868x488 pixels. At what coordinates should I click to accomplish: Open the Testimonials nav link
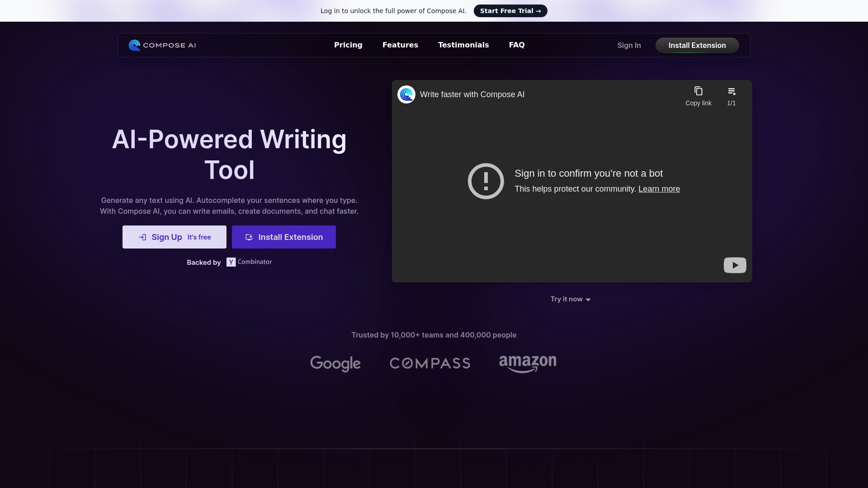(463, 45)
